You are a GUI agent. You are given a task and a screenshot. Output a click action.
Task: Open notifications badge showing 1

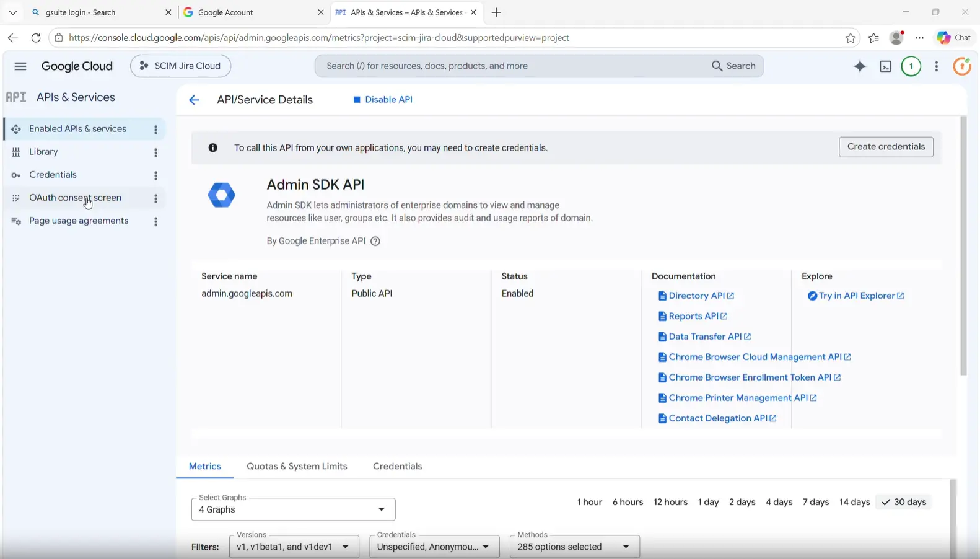click(x=911, y=66)
